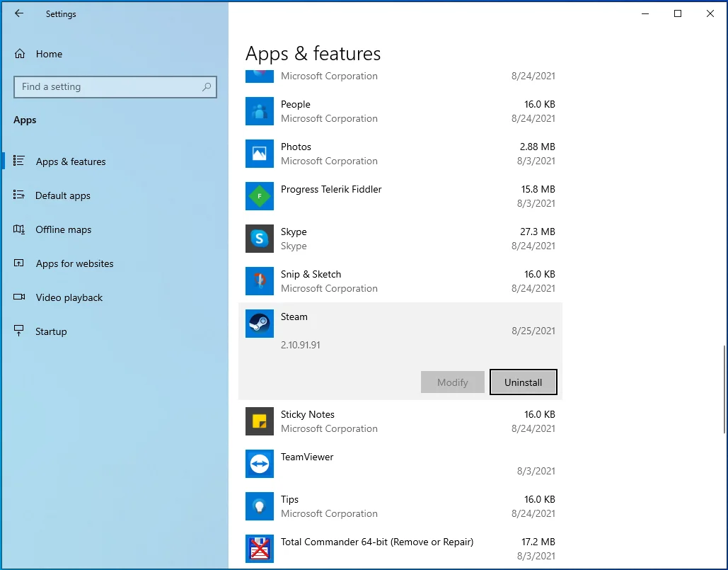Select the Offline maps sidebar icon
The width and height of the screenshot is (728, 570).
point(18,229)
